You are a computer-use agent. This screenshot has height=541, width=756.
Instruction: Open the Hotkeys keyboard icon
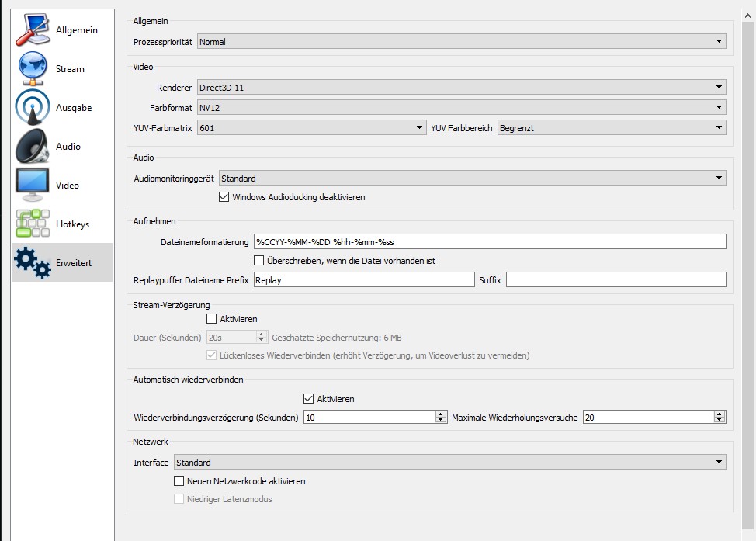(33, 224)
